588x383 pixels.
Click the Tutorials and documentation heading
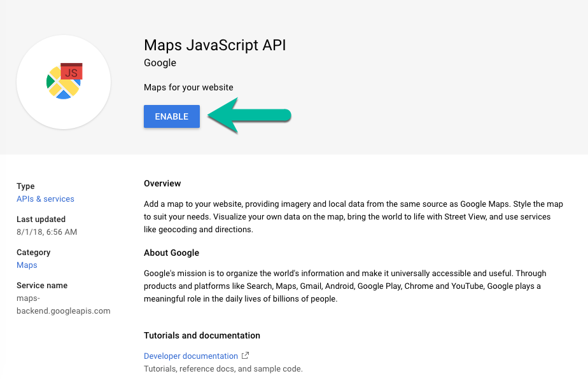pos(202,335)
